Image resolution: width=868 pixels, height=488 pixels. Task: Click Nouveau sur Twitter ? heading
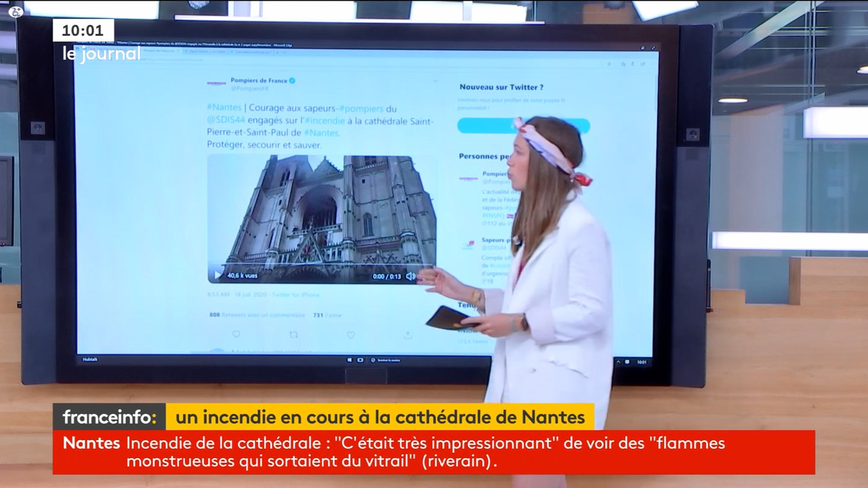[x=501, y=87]
